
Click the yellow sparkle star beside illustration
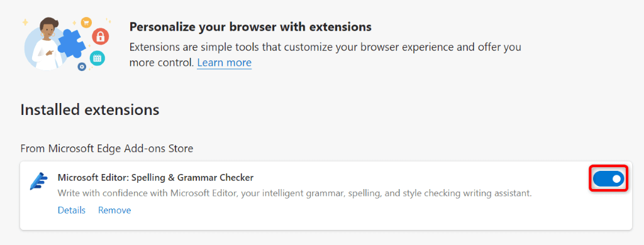(25, 21)
